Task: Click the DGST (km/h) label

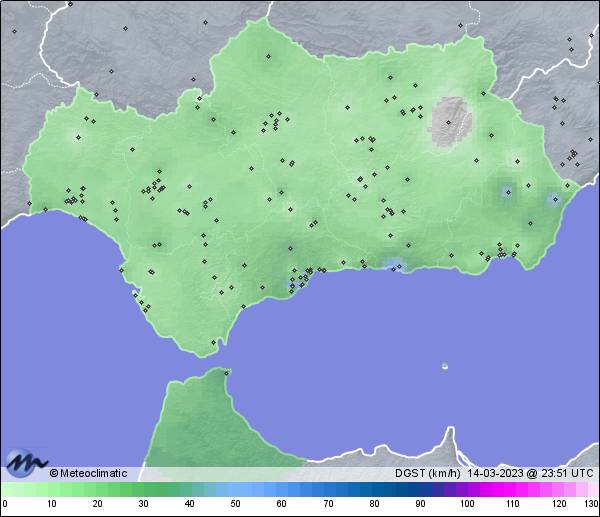Action: coord(427,473)
